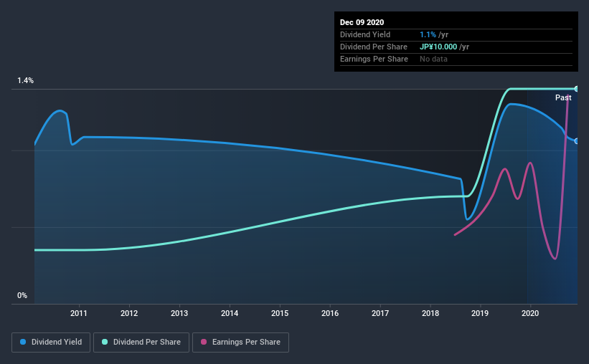This screenshot has height=364, width=589.
Task: Click the blue Dividend Yield endpoint marker
Action: [x=576, y=141]
